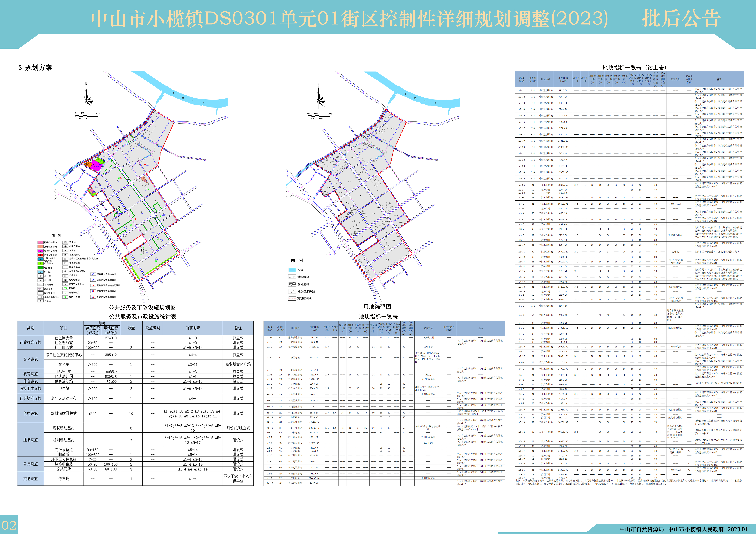Click the 光纤设备点 green circle legend icon
Image resolution: width=756 pixels, height=535 pixels.
click(66, 293)
